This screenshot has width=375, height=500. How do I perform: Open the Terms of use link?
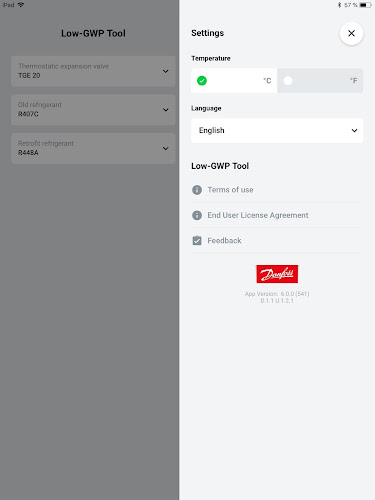230,190
